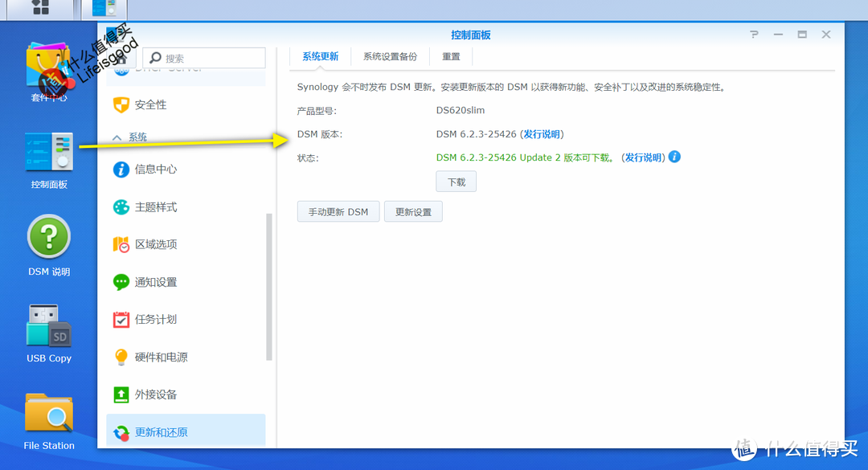Open the Control Panel desktop icon
The width and height of the screenshot is (868, 470).
[49, 153]
